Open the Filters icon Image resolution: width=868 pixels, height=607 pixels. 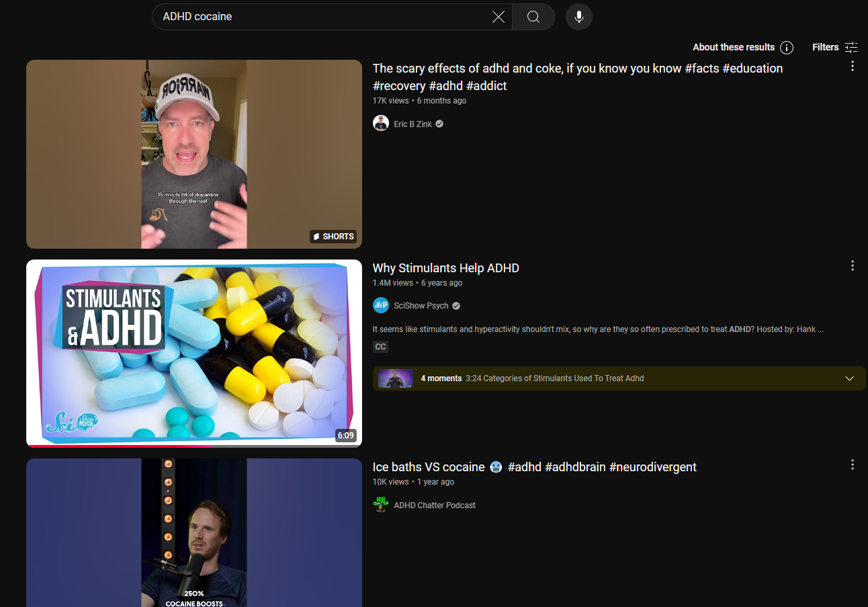tap(851, 47)
